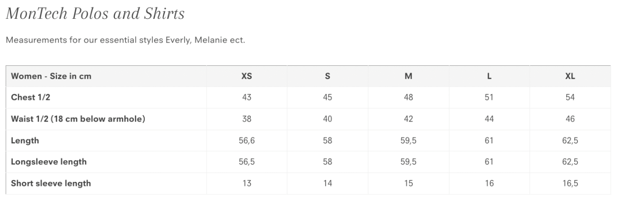This screenshot has width=644, height=220.
Task: Click the Waist 1/2 (18 cm below armhole) label
Action: 78,119
